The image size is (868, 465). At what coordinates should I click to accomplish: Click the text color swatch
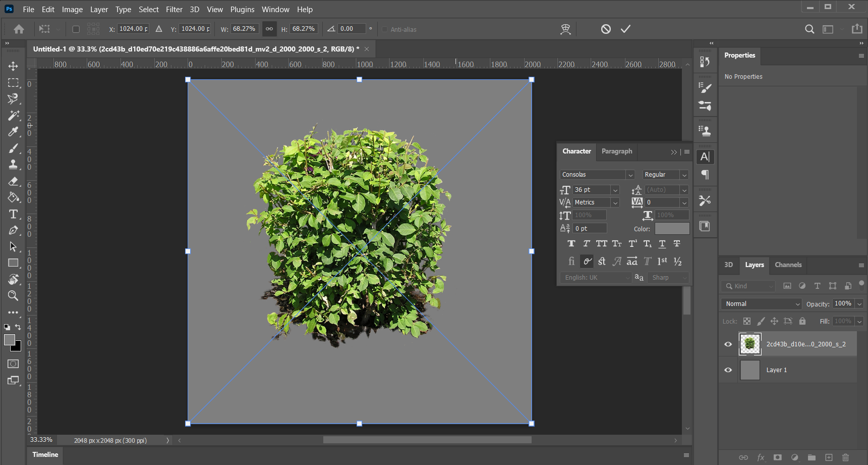click(x=672, y=229)
